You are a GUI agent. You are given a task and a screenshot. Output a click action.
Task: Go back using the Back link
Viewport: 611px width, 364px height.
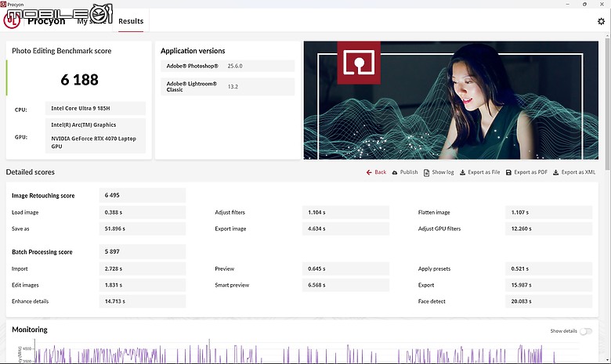point(381,172)
